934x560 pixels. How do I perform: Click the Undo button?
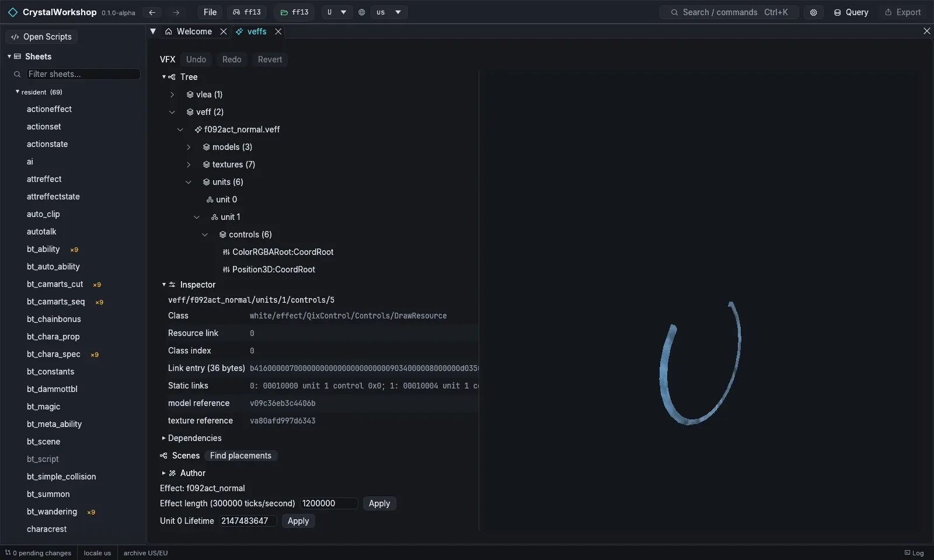click(196, 60)
